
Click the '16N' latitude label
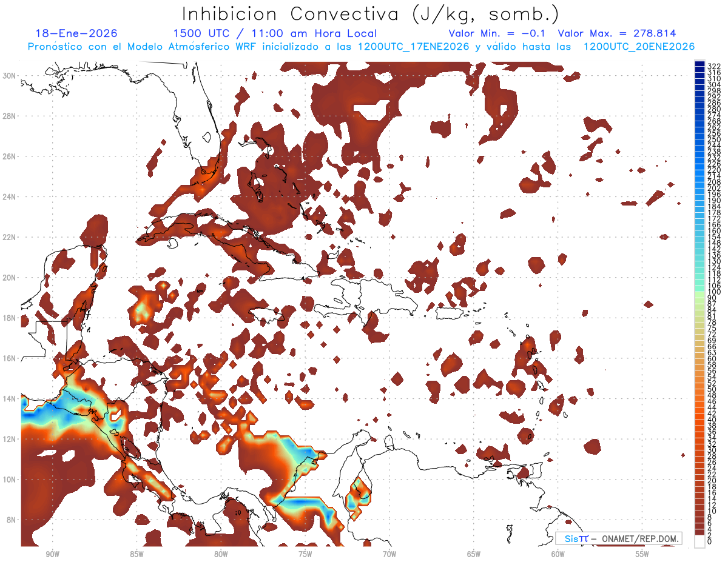coord(10,358)
